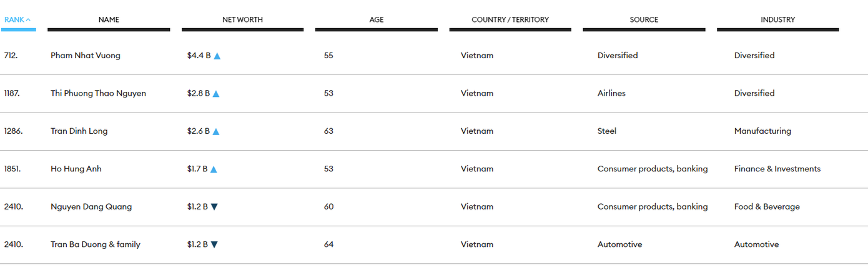Click the INDUSTRY column header
Image resolution: width=868 pixels, height=267 pixels.
click(x=777, y=20)
